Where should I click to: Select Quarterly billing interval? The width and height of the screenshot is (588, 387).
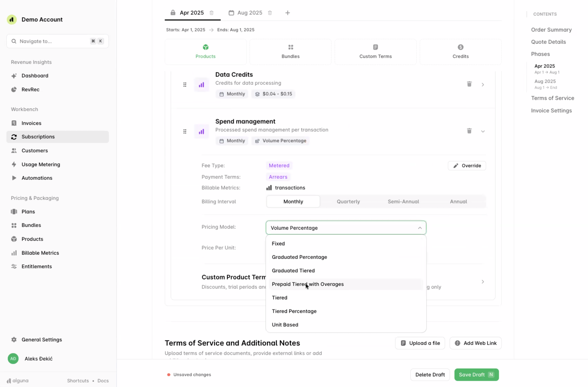(348, 201)
